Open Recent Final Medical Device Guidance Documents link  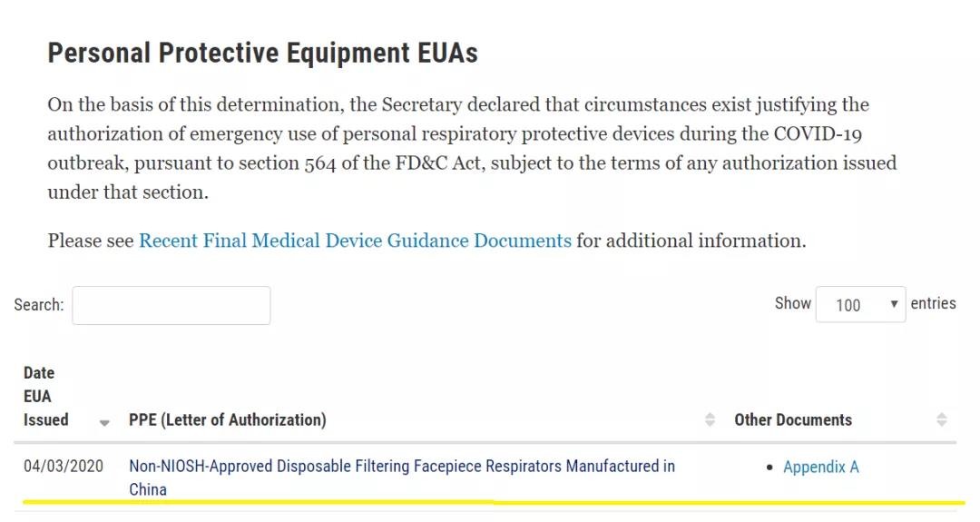coord(355,241)
